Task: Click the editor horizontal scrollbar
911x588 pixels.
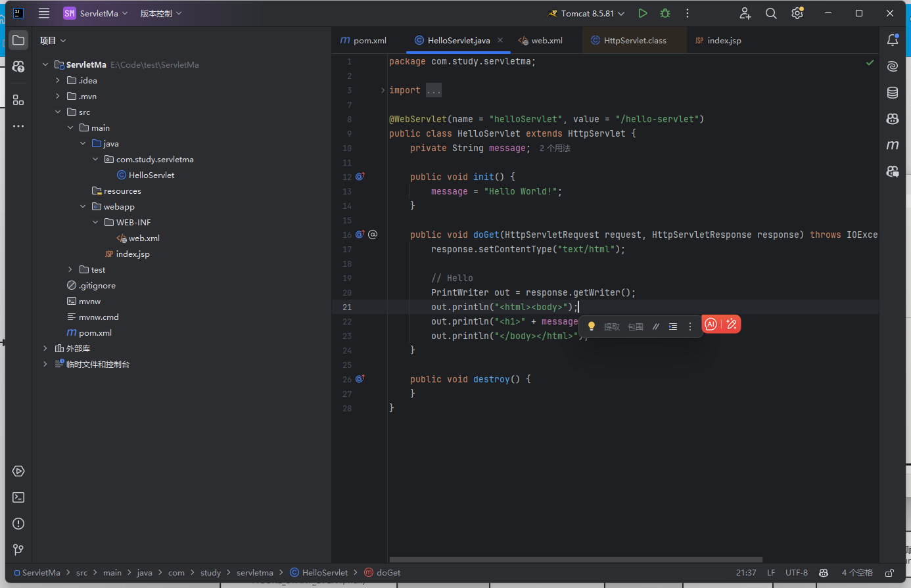Action: click(x=576, y=560)
